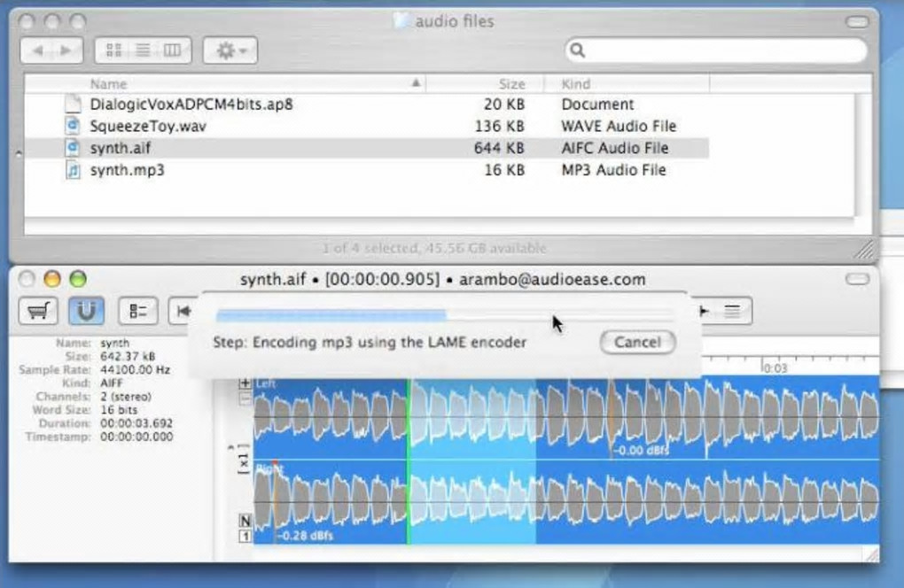The height and width of the screenshot is (588, 904).
Task: Click the shopping cart toolbar button
Action: (39, 311)
